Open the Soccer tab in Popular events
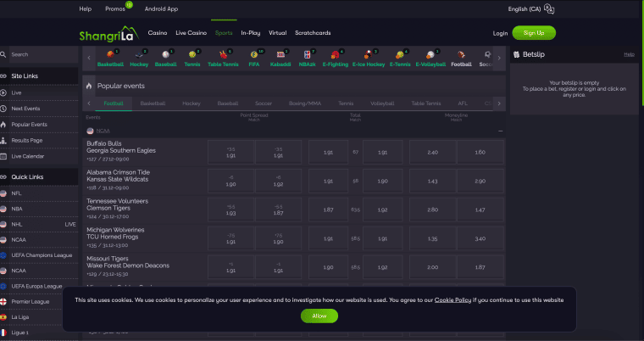 point(264,103)
